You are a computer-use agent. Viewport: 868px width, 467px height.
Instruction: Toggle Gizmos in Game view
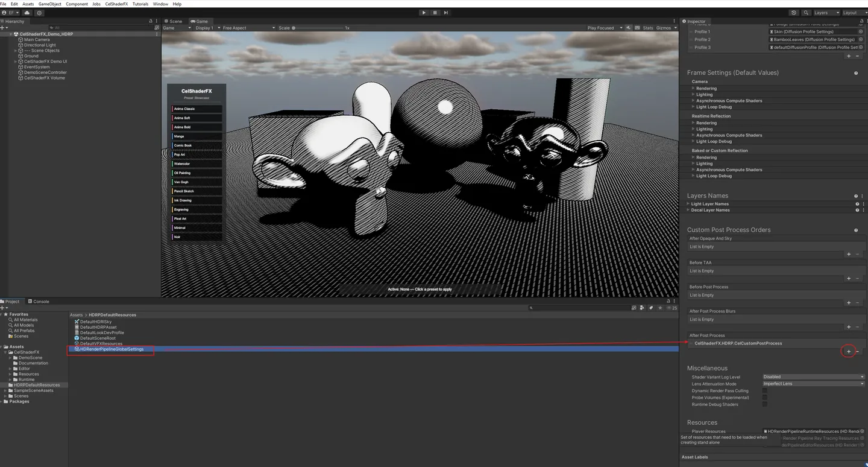665,28
